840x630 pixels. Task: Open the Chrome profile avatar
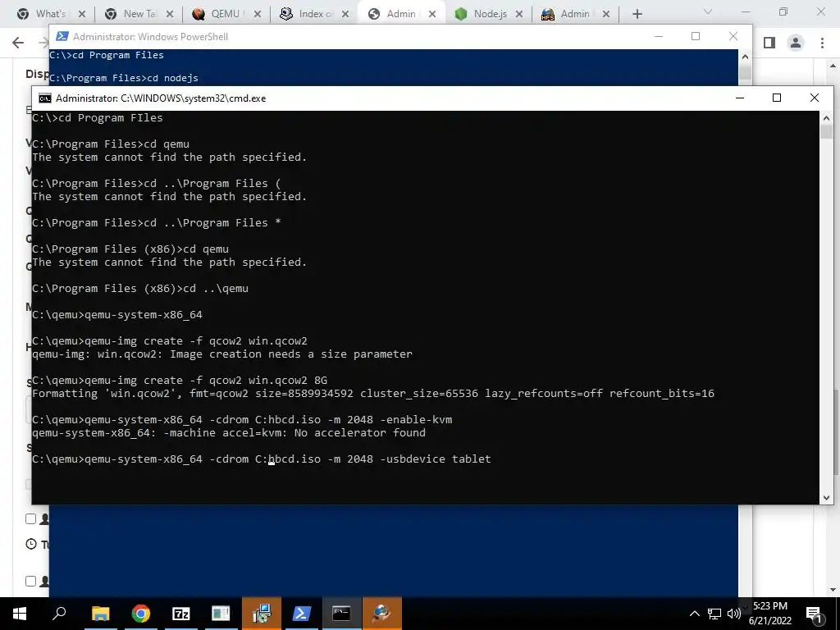pos(796,43)
